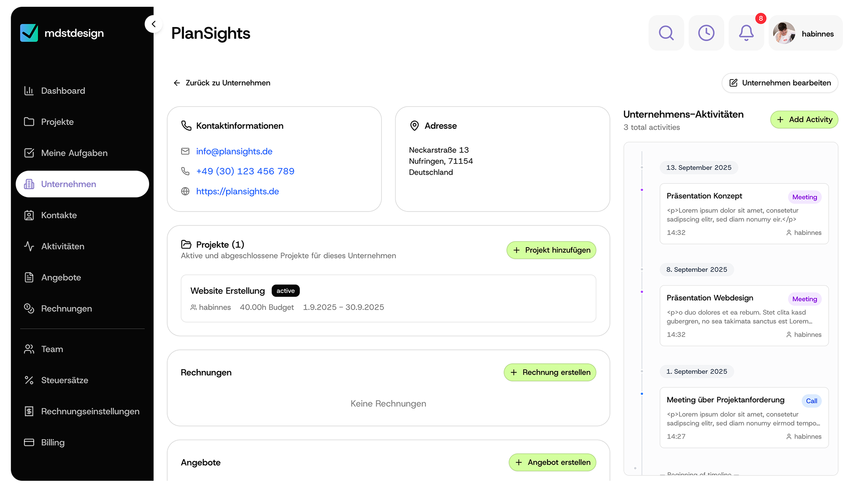868x488 pixels.
Task: Open search via magnifier icon
Action: pyautogui.click(x=666, y=33)
